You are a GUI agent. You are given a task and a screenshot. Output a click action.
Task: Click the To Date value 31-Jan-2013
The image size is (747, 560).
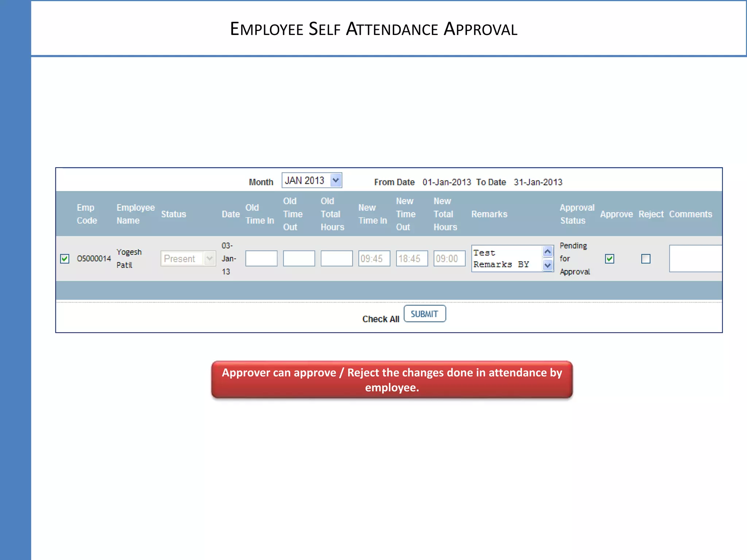pyautogui.click(x=538, y=182)
